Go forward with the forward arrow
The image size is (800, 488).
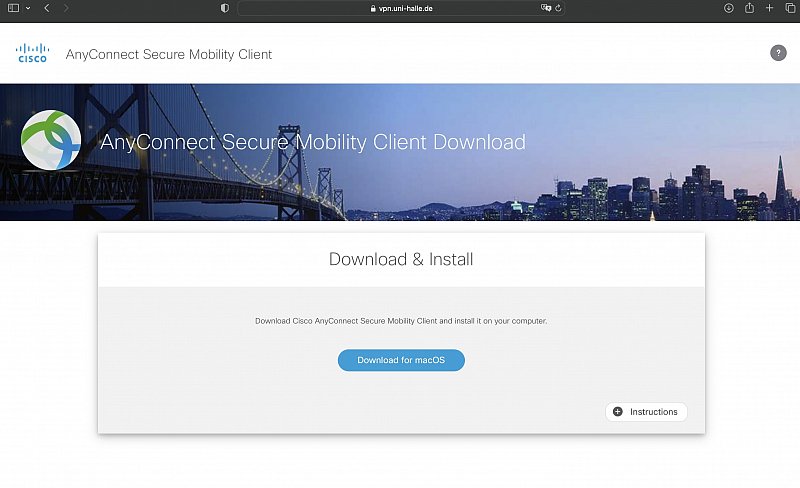pyautogui.click(x=66, y=8)
